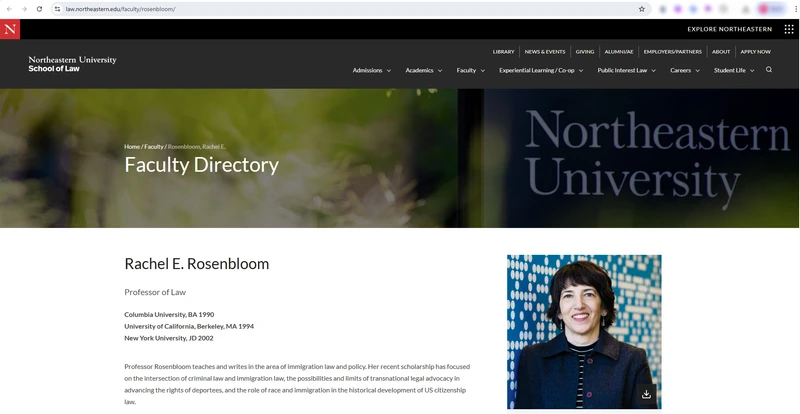Image resolution: width=800 pixels, height=414 pixels.
Task: Click the browser forward arrow
Action: (24, 9)
